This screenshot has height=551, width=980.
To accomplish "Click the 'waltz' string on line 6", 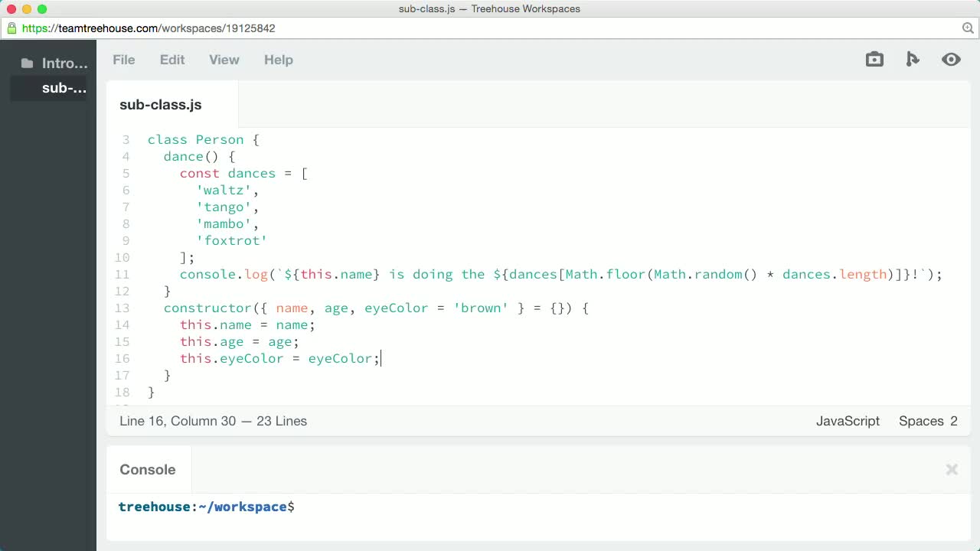I will coord(224,191).
